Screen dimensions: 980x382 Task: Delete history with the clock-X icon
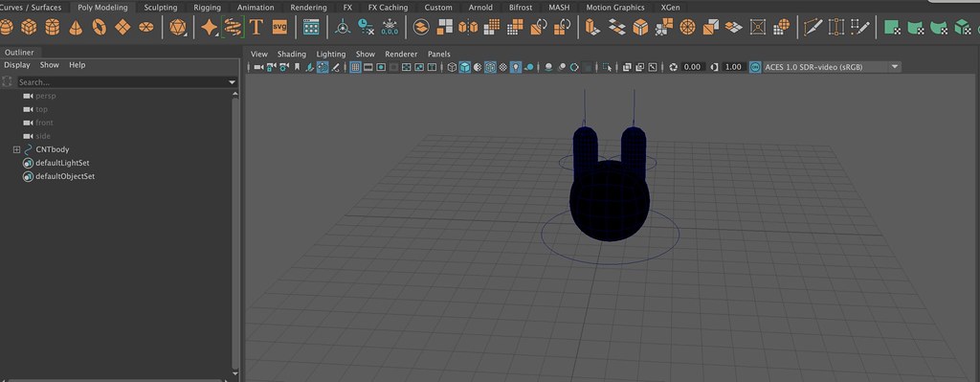pos(366,27)
